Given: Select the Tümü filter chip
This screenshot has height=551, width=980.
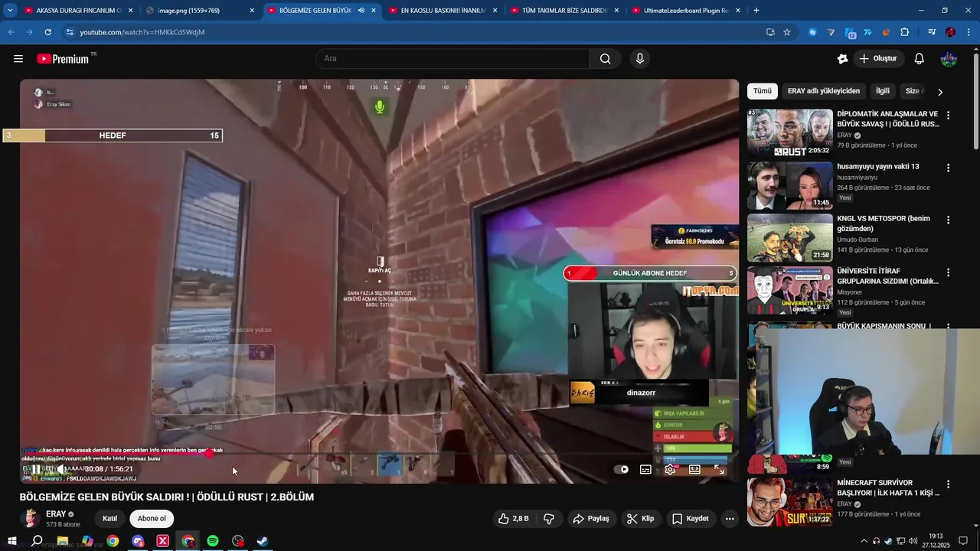Looking at the screenshot, I should coord(763,91).
